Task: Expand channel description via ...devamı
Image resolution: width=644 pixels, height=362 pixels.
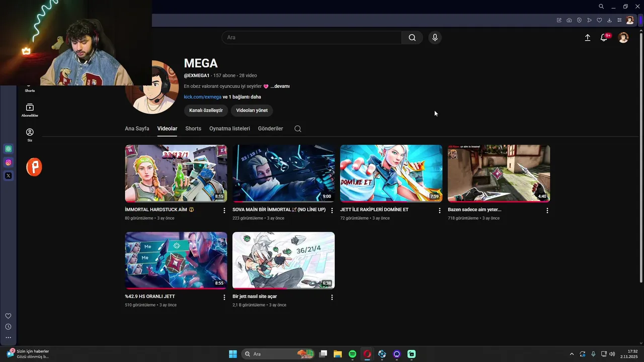Action: [280, 86]
